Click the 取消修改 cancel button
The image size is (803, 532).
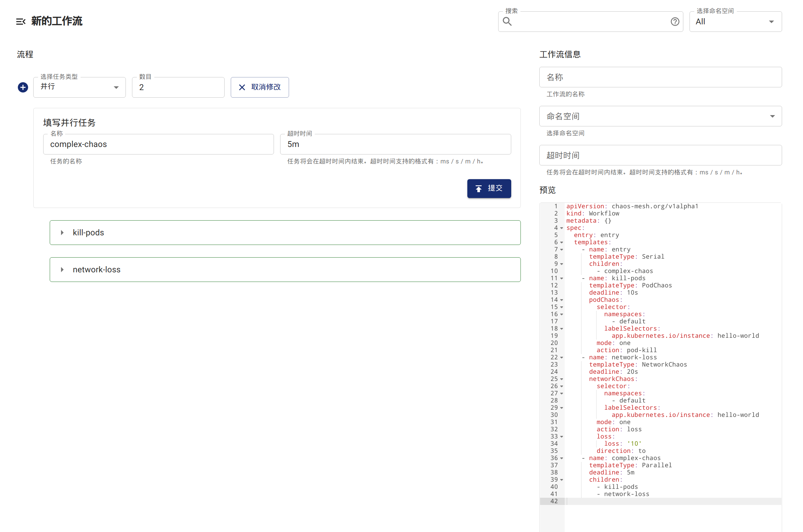(260, 87)
